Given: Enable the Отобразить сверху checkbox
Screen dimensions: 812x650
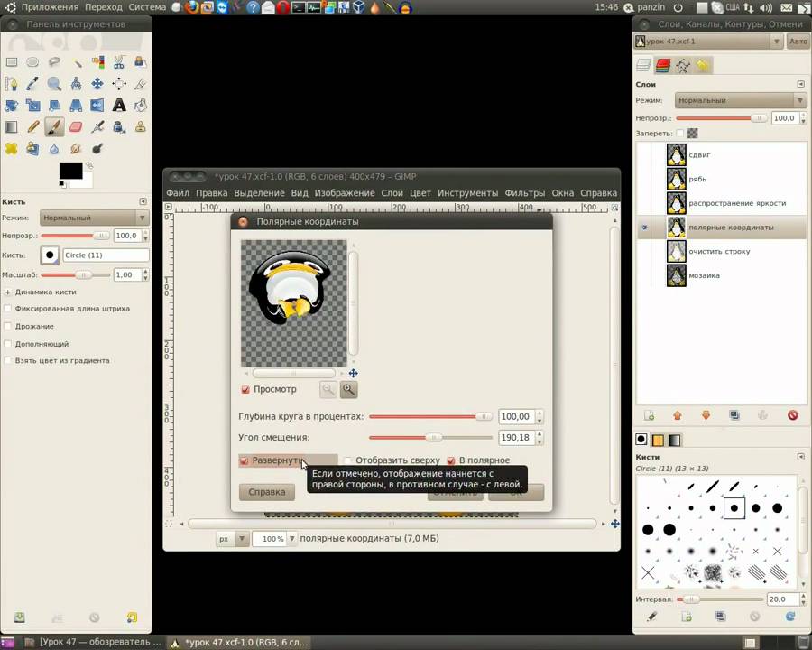Looking at the screenshot, I should coord(347,460).
